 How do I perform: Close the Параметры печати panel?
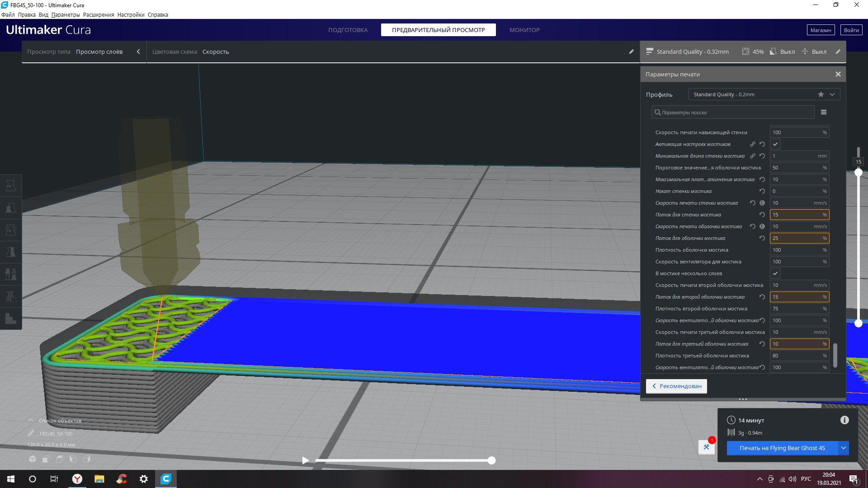coord(838,74)
